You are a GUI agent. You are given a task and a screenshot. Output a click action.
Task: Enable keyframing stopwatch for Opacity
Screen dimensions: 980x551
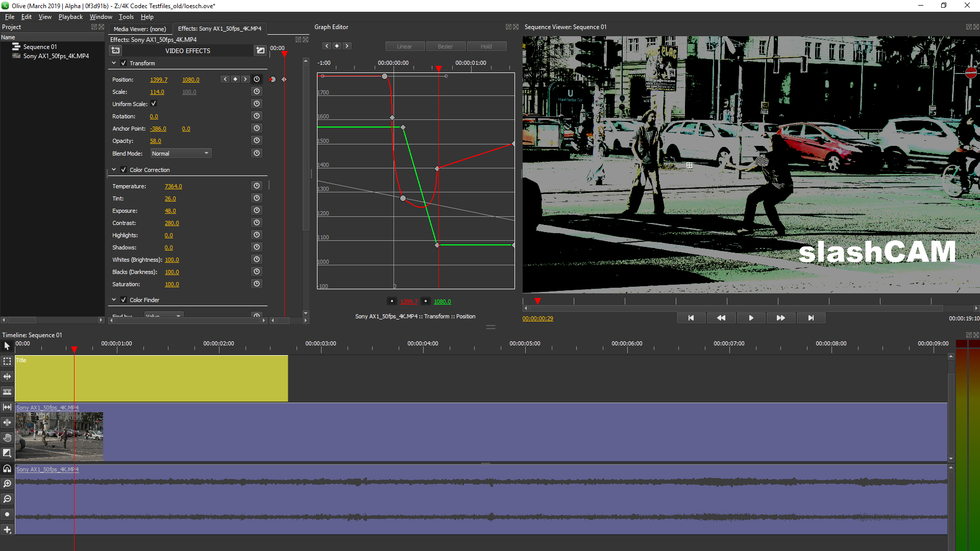257,140
